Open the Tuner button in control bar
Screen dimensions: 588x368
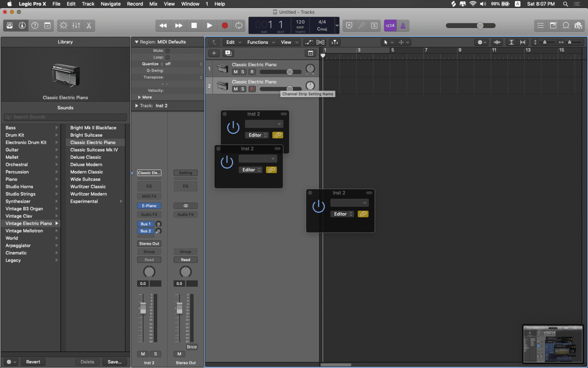[362, 25]
